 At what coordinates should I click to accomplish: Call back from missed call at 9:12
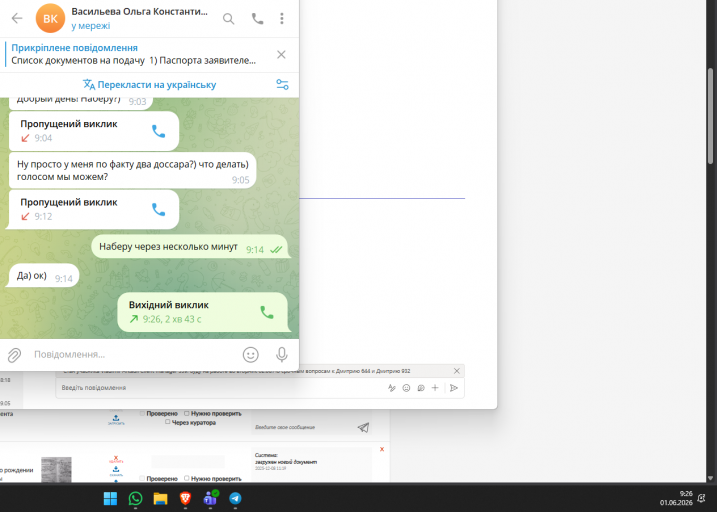click(x=158, y=210)
